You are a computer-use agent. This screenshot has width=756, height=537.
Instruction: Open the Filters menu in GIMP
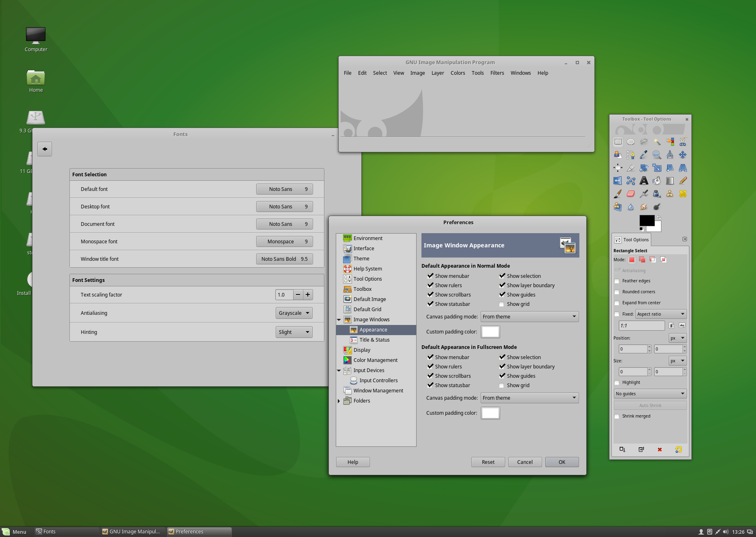[x=497, y=73]
